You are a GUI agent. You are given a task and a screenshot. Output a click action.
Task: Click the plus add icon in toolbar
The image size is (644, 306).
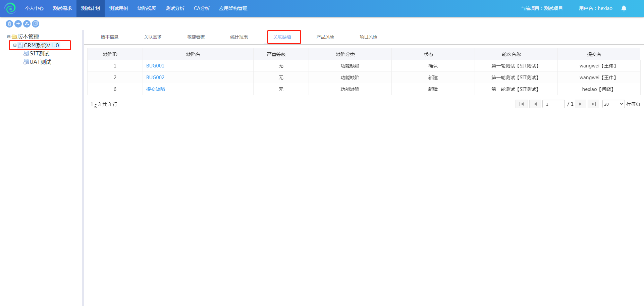(18, 24)
